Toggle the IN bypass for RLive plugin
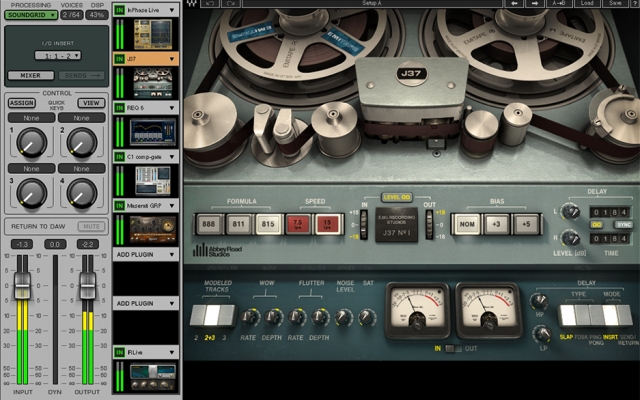This screenshot has width=640, height=400. coord(119,352)
